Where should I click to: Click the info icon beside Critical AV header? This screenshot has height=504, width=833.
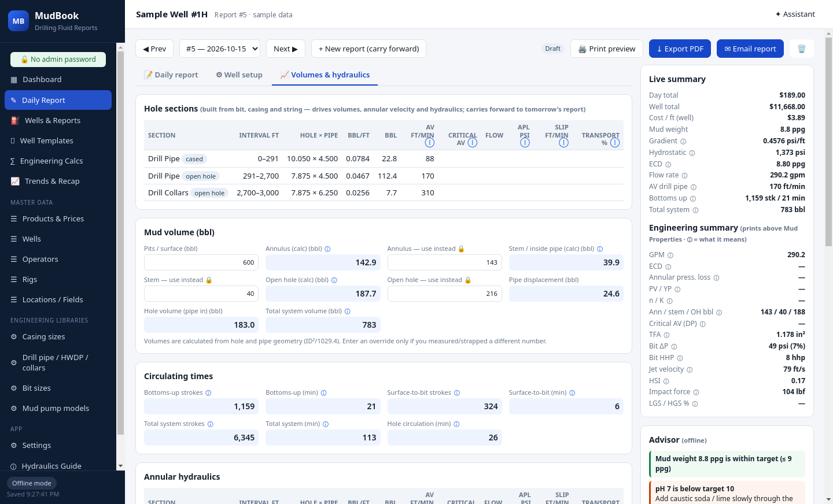point(473,142)
